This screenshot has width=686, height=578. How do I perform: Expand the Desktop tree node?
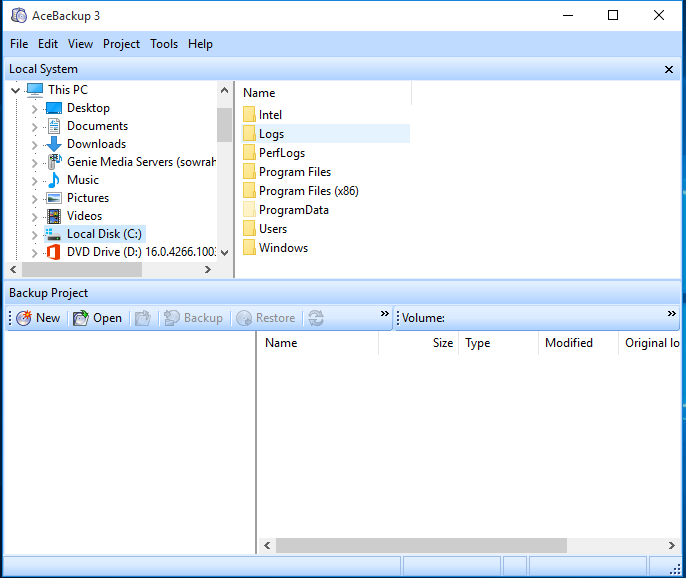35,109
